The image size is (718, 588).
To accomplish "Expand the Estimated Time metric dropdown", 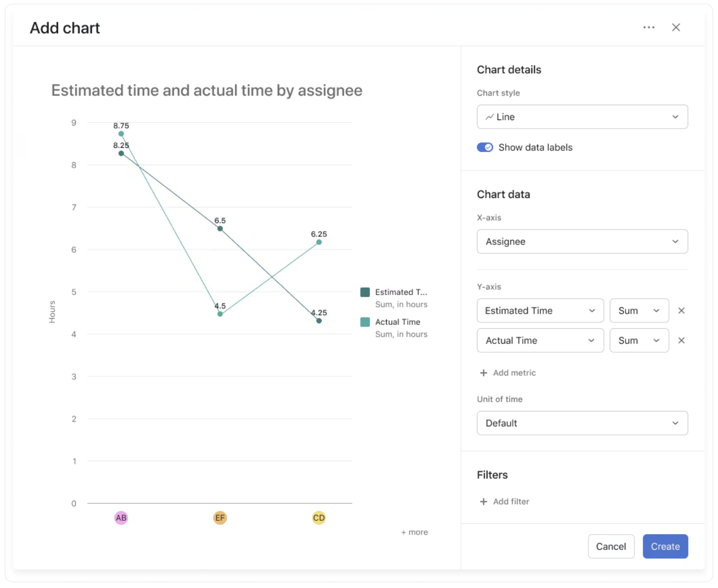I will pyautogui.click(x=540, y=311).
